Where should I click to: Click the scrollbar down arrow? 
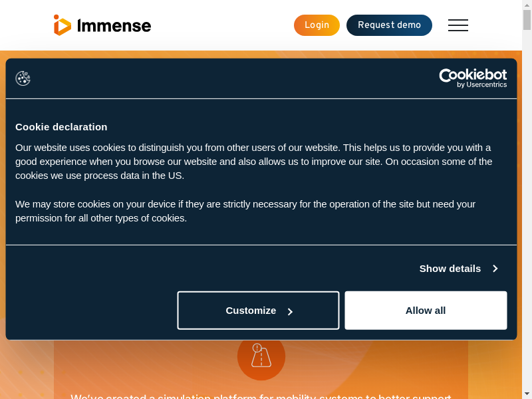527,394
